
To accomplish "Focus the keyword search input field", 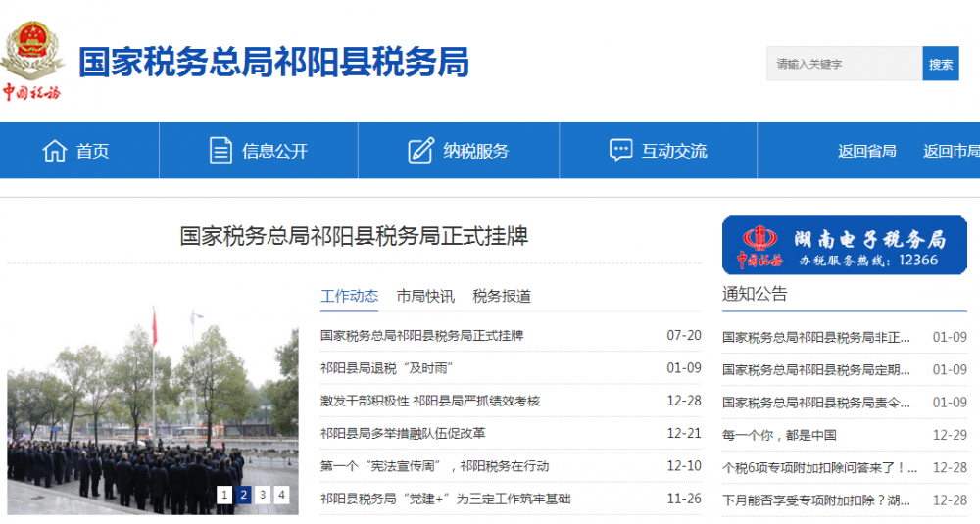I will 844,64.
